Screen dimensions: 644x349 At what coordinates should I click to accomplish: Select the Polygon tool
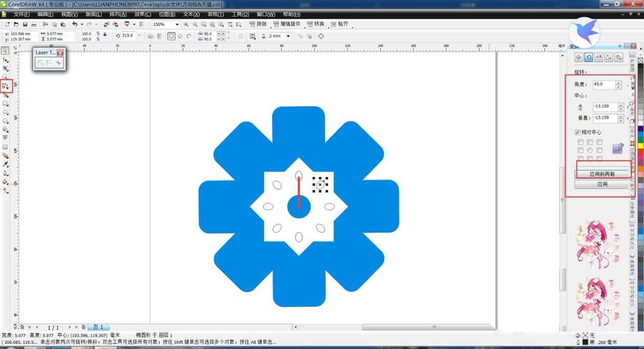[5, 121]
